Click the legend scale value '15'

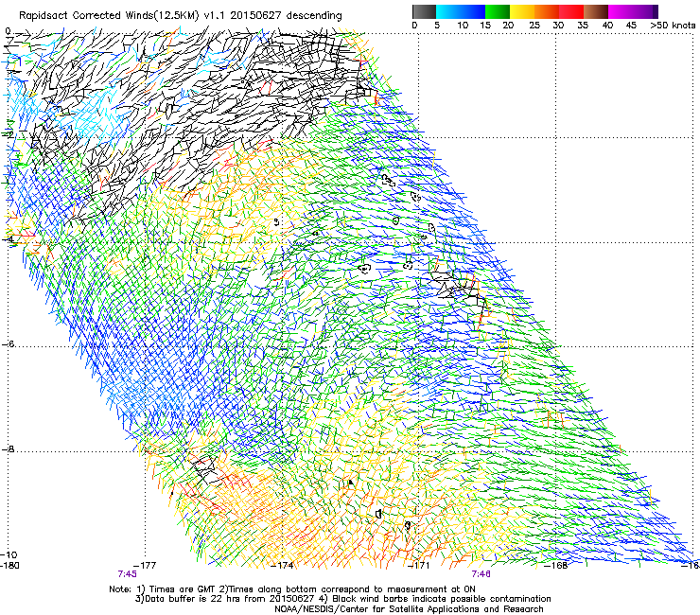tap(485, 26)
